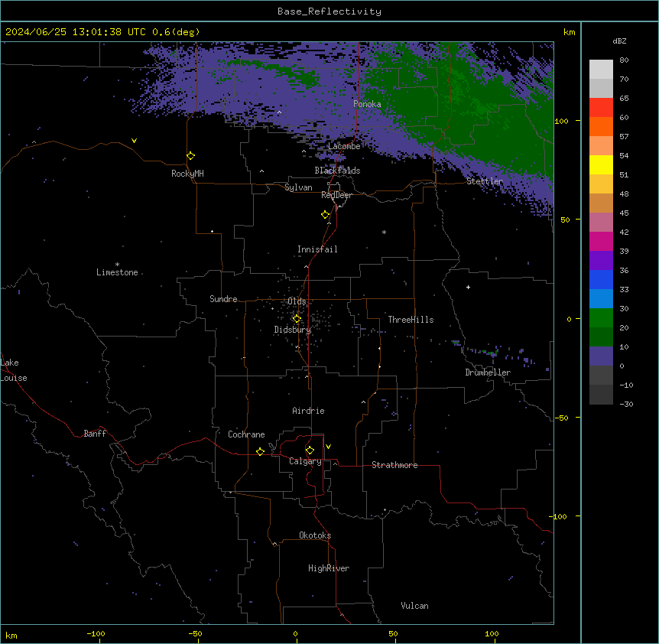Click the white plus marker north of Drumheller

(x=468, y=287)
